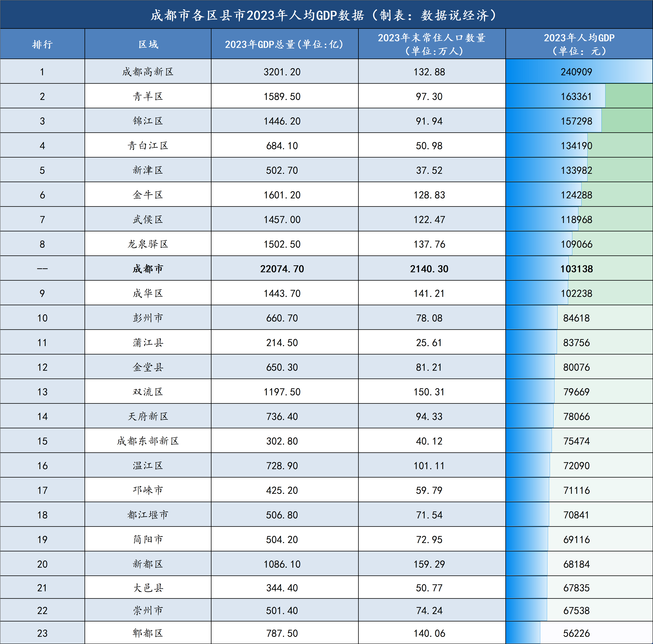Click the per-capita value 109066
This screenshot has height=644, width=653.
pyautogui.click(x=576, y=244)
